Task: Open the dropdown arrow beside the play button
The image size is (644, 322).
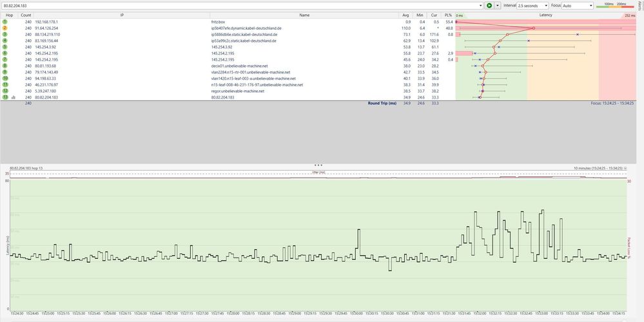Action: click(498, 5)
